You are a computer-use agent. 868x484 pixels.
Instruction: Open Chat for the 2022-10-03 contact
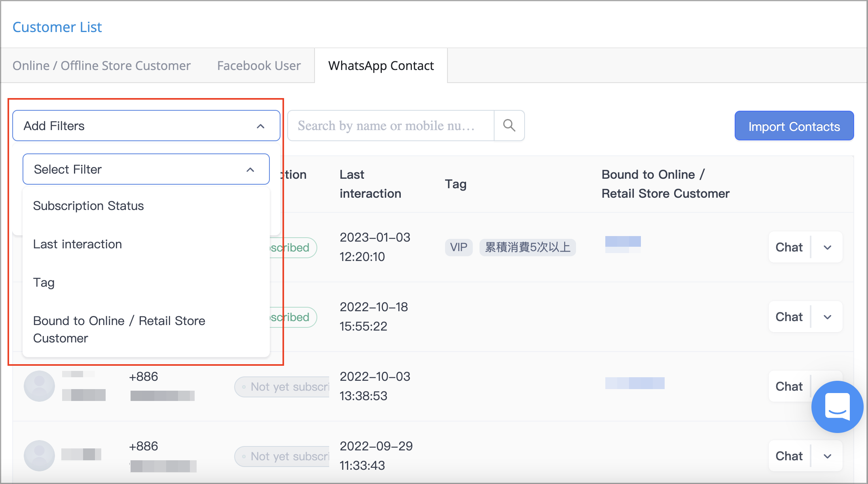789,387
